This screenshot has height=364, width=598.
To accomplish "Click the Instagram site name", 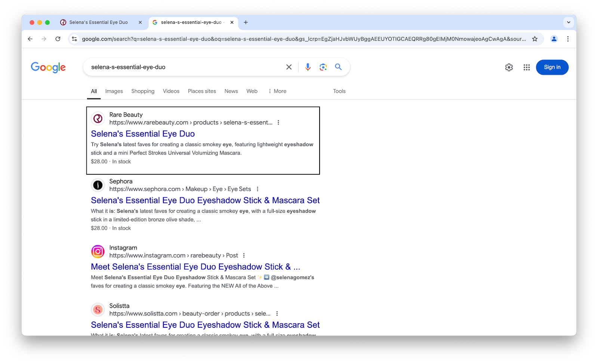I will click(x=123, y=248).
